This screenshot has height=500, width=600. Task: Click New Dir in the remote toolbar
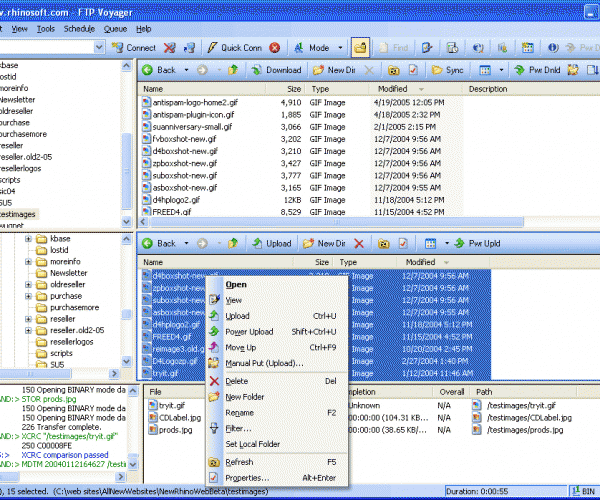point(334,70)
